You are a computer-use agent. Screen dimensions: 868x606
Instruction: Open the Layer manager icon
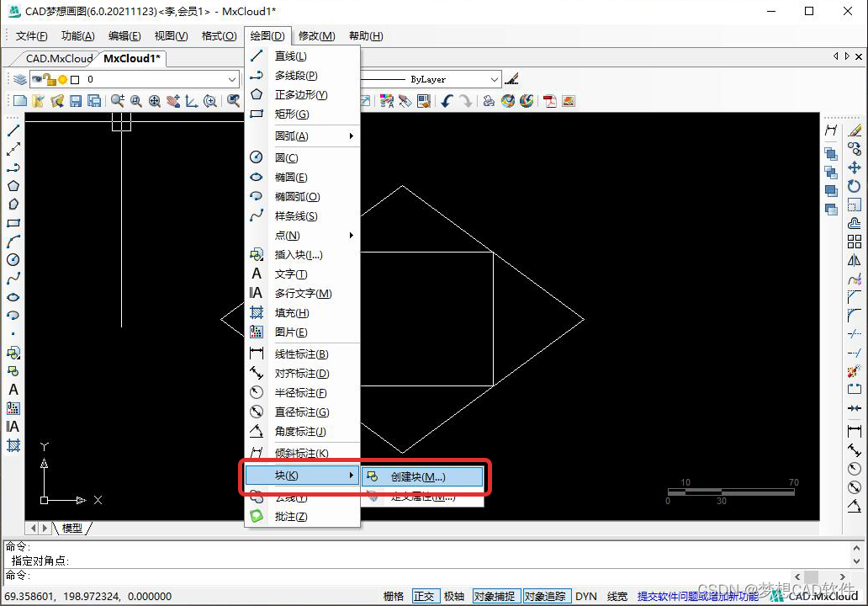[20, 79]
